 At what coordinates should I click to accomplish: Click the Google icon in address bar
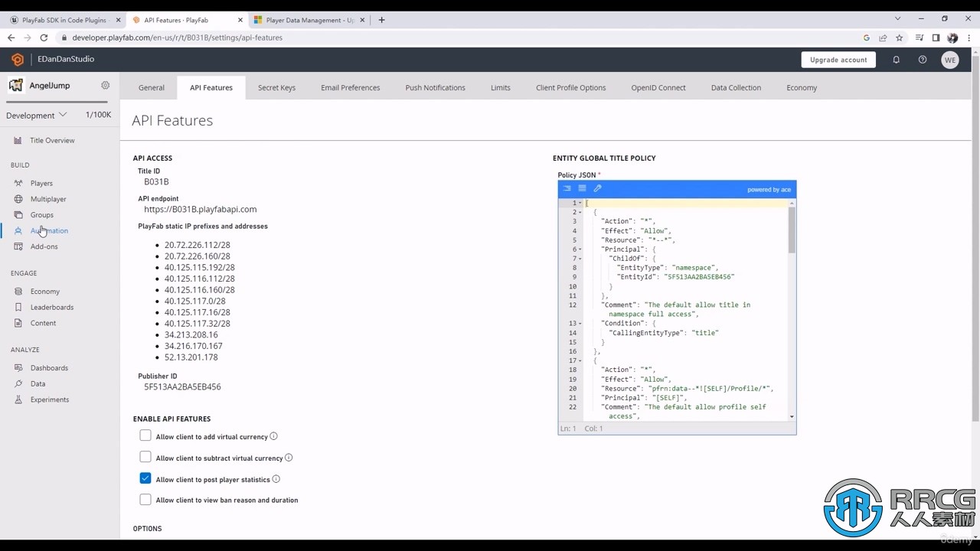tap(867, 37)
